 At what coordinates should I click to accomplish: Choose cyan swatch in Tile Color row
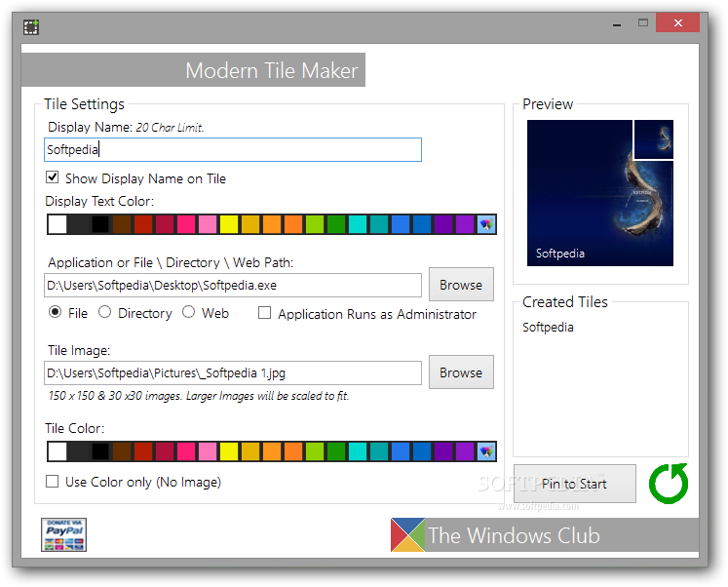coord(358,451)
